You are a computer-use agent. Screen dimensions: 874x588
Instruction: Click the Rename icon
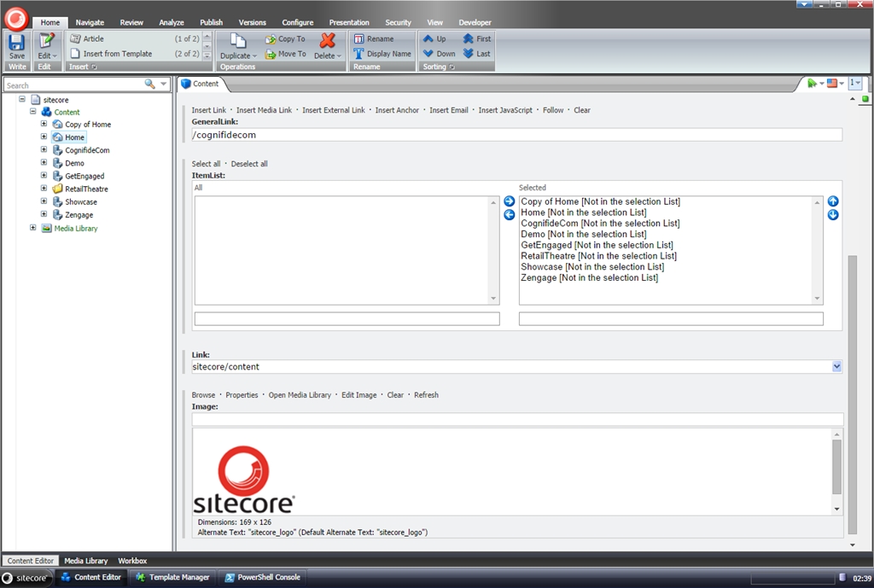358,39
